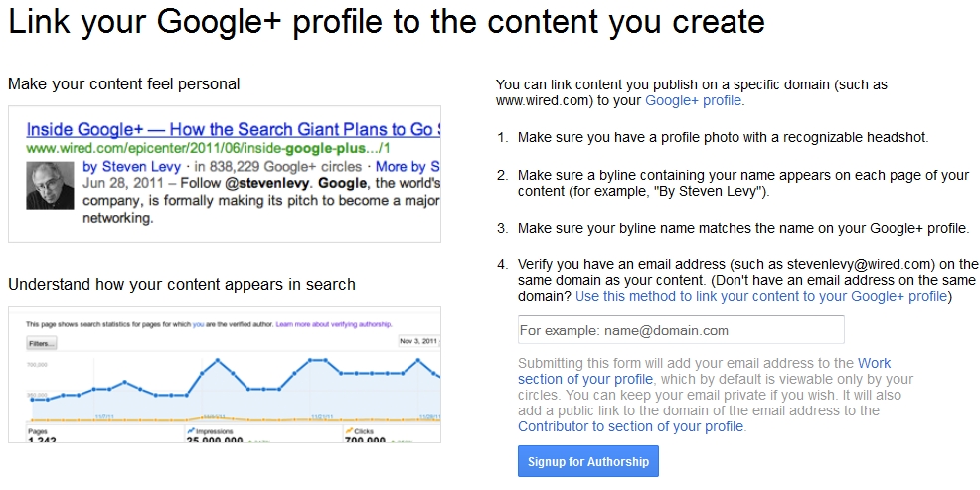980x490 pixels.
Task: Click the Impressions trend icon
Action: [x=189, y=430]
